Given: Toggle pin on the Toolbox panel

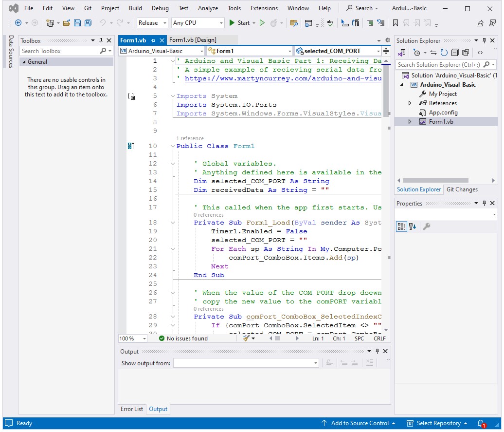Looking at the screenshot, I should click(101, 41).
